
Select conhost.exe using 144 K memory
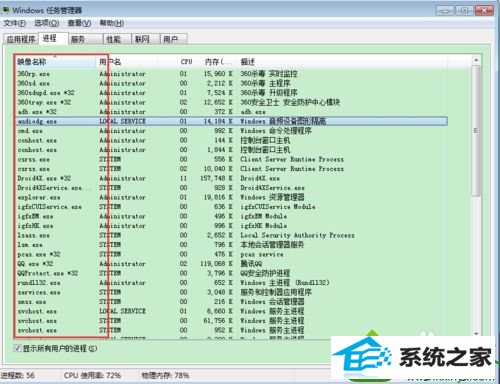coord(231,140)
